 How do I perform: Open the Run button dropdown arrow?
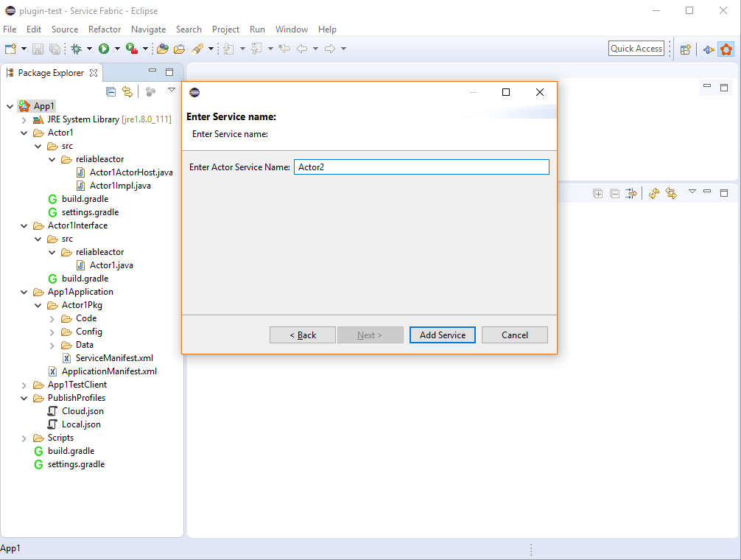[x=116, y=49]
